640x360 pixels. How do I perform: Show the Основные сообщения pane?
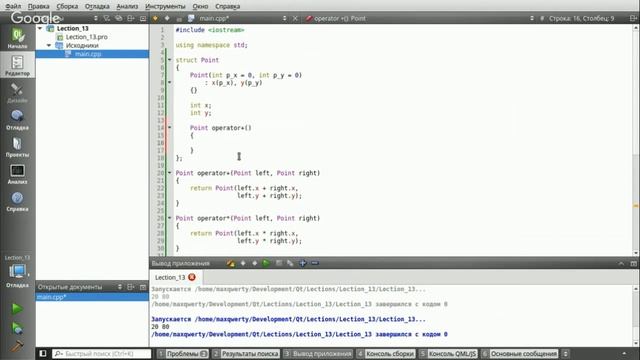[520, 353]
